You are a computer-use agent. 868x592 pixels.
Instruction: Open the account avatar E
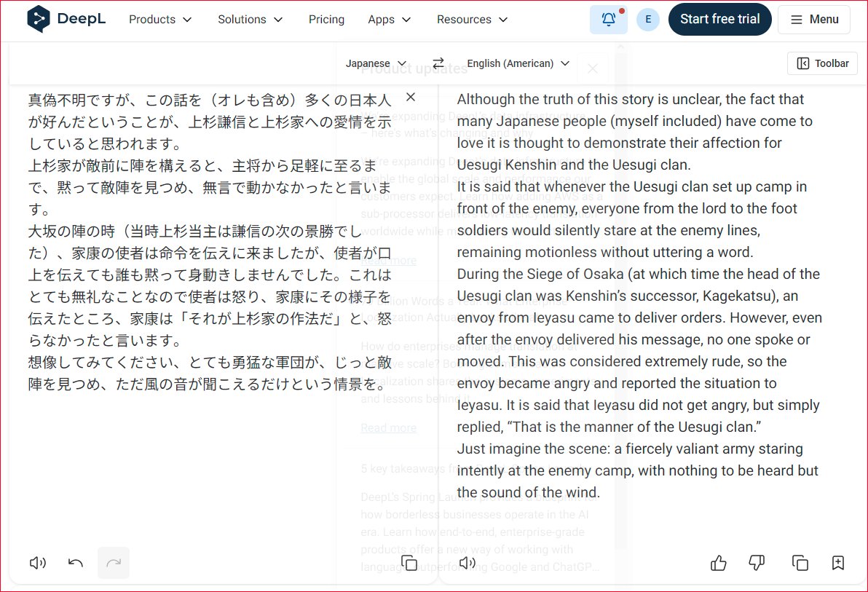click(x=647, y=20)
